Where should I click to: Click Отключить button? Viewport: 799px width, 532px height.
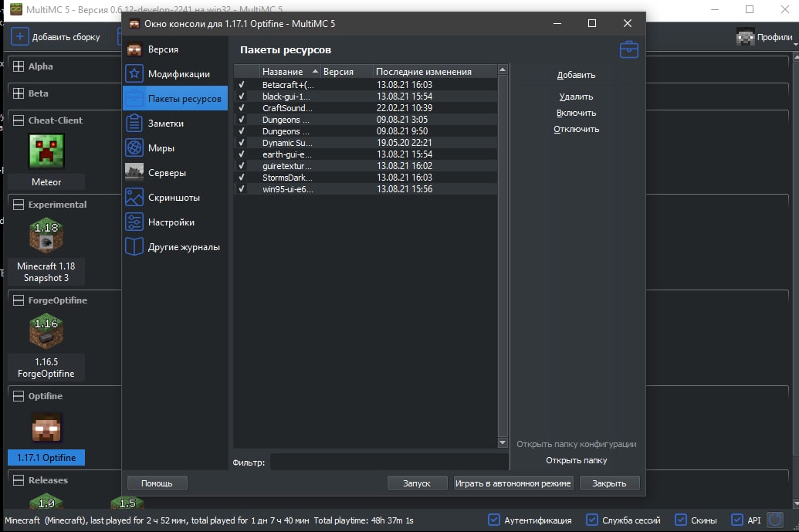(x=576, y=129)
